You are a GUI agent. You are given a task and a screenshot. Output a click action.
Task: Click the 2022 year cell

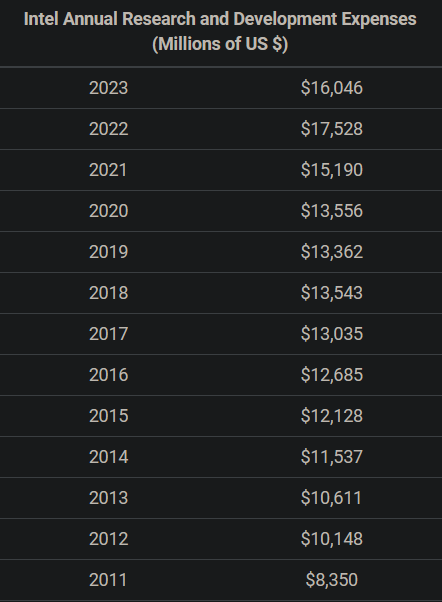click(109, 129)
